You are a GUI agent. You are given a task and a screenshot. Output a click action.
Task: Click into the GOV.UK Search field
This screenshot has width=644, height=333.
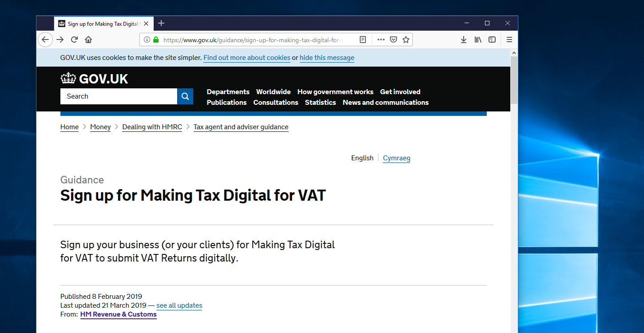(x=119, y=96)
